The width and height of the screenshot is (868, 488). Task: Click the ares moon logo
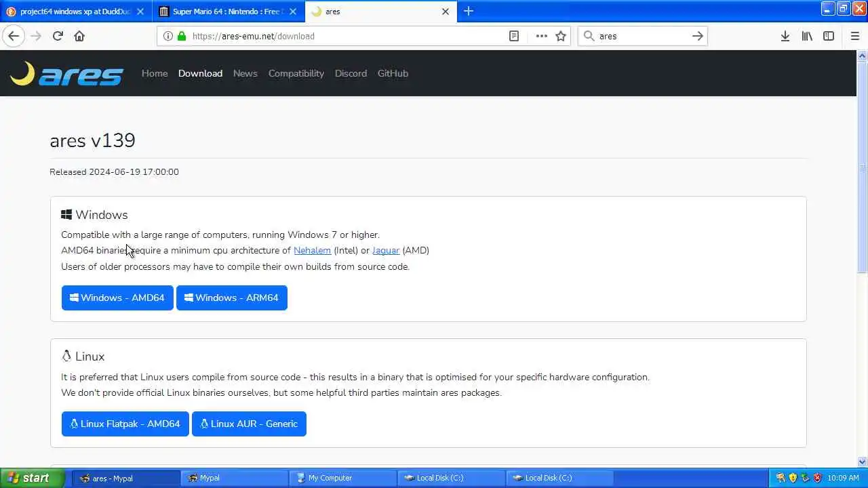point(66,73)
